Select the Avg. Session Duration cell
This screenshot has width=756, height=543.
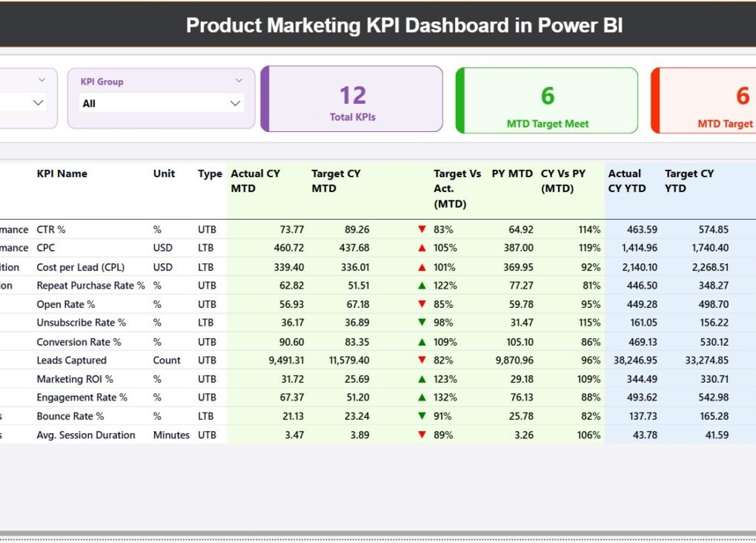click(86, 435)
